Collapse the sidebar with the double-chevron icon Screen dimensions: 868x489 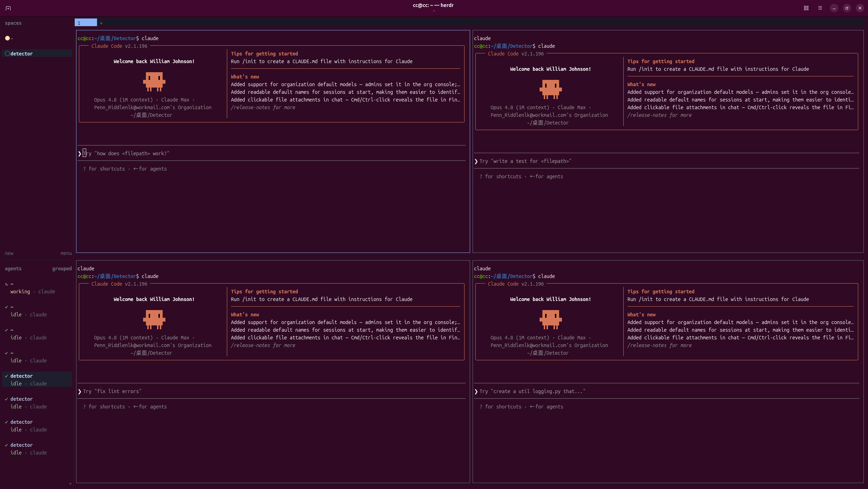pyautogui.click(x=71, y=483)
